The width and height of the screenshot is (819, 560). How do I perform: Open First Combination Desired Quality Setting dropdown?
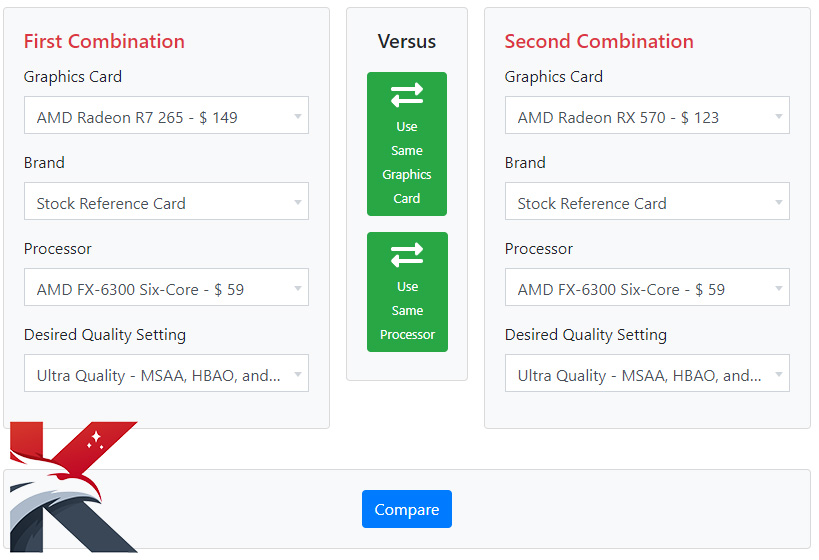pyautogui.click(x=166, y=374)
